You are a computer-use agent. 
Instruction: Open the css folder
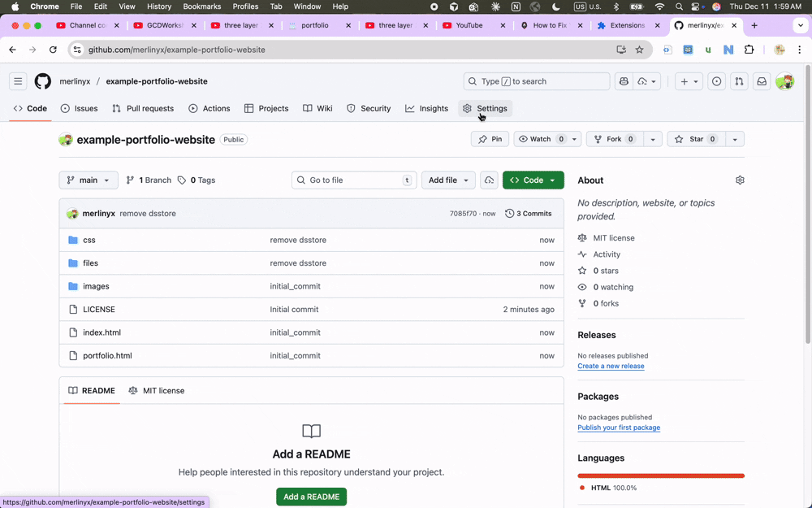point(89,240)
